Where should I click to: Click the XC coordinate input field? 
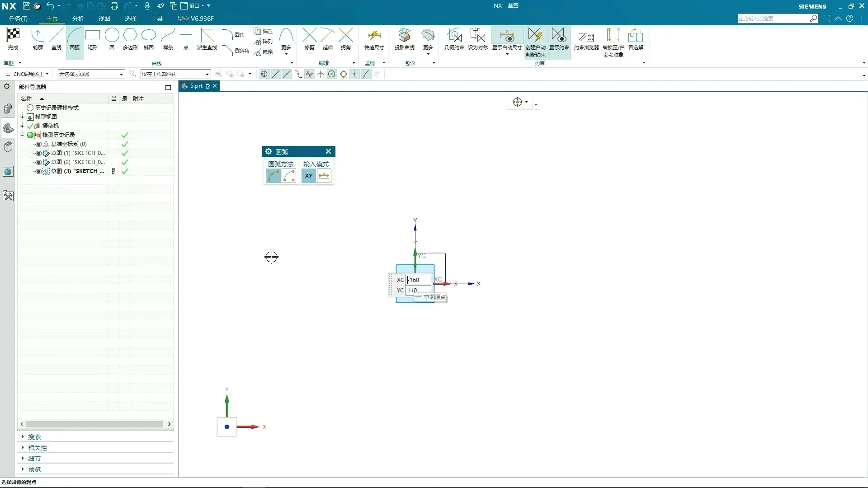click(418, 280)
